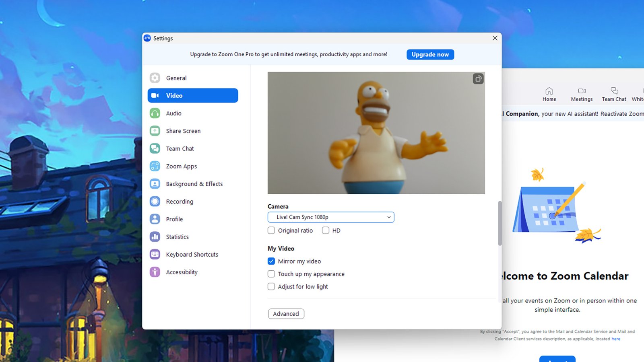Click the Advanced button

click(x=286, y=314)
